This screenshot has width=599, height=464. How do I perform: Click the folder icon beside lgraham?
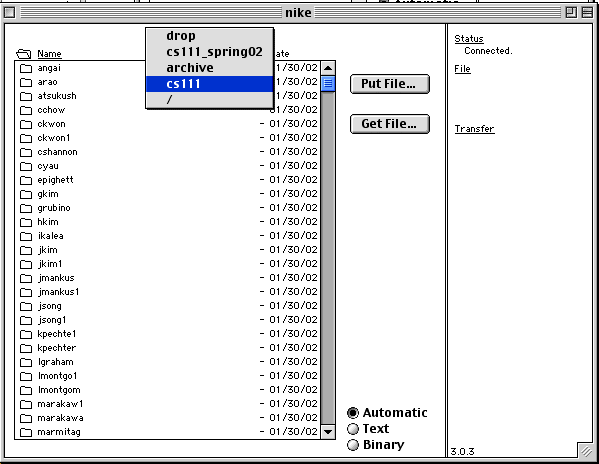pyautogui.click(x=26, y=362)
